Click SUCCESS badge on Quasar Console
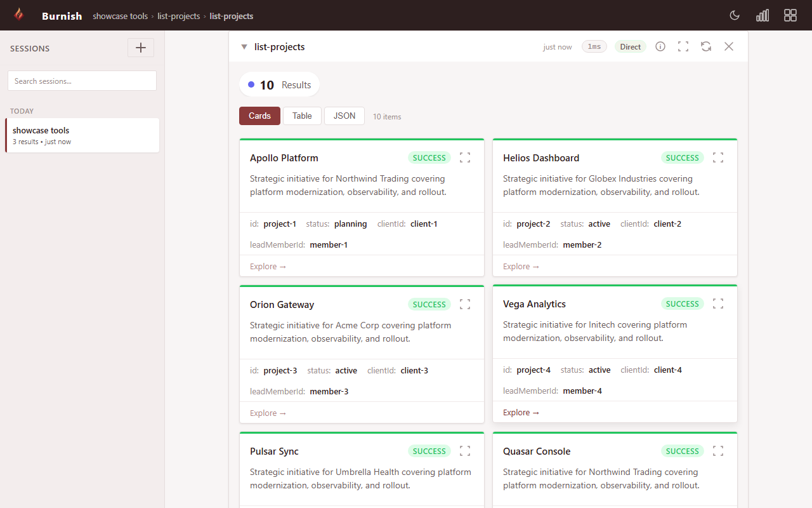The width and height of the screenshot is (812, 508). (683, 451)
